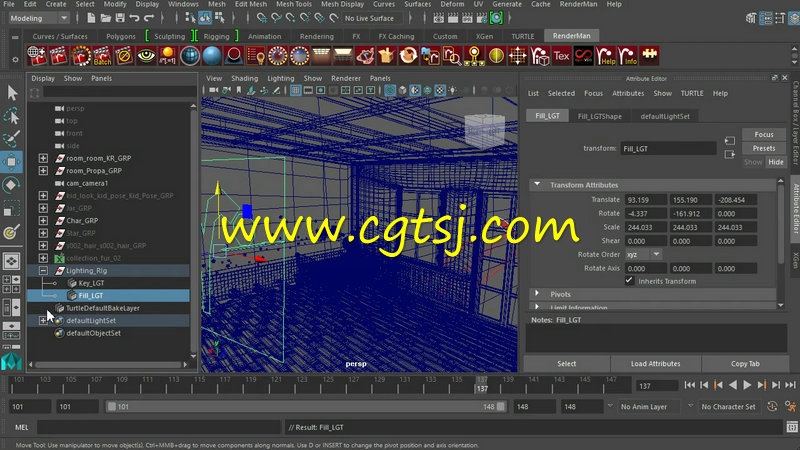Screen dimensions: 800x450
Task: Click the Redo icon in status line
Action: pyautogui.click(x=149, y=18)
